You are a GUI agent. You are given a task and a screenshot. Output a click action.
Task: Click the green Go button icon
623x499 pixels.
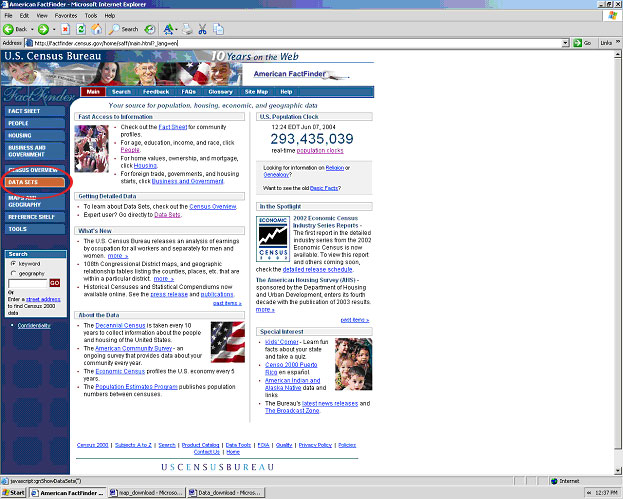(x=577, y=43)
